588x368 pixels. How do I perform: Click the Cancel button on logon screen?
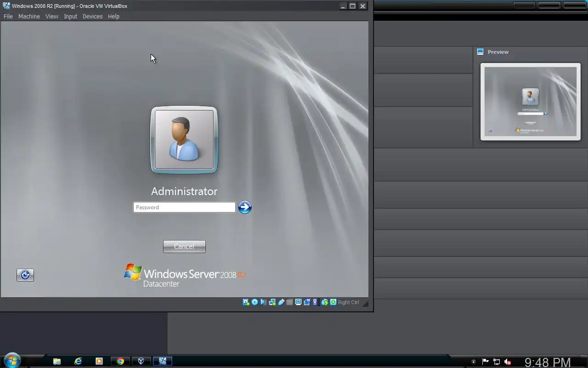pyautogui.click(x=184, y=247)
